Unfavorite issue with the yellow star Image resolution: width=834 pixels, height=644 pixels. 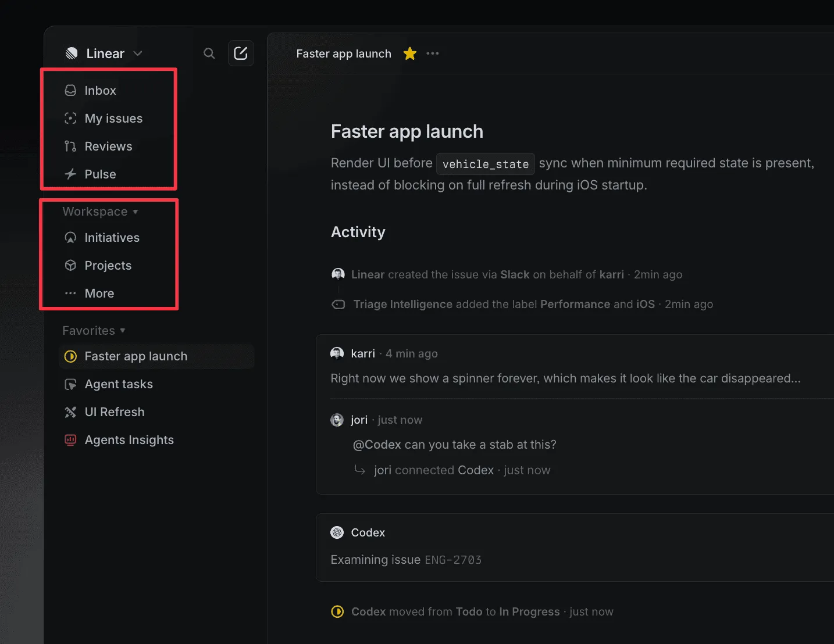pos(410,53)
